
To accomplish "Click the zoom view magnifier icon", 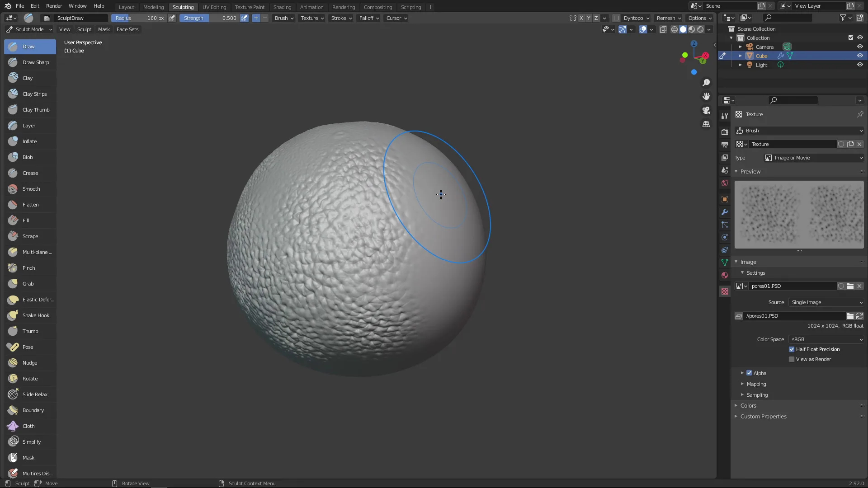I will pyautogui.click(x=706, y=83).
